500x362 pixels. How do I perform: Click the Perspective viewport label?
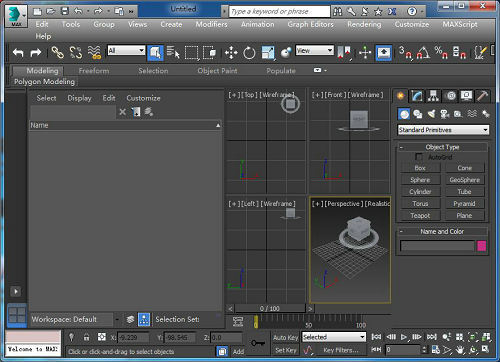(x=343, y=204)
